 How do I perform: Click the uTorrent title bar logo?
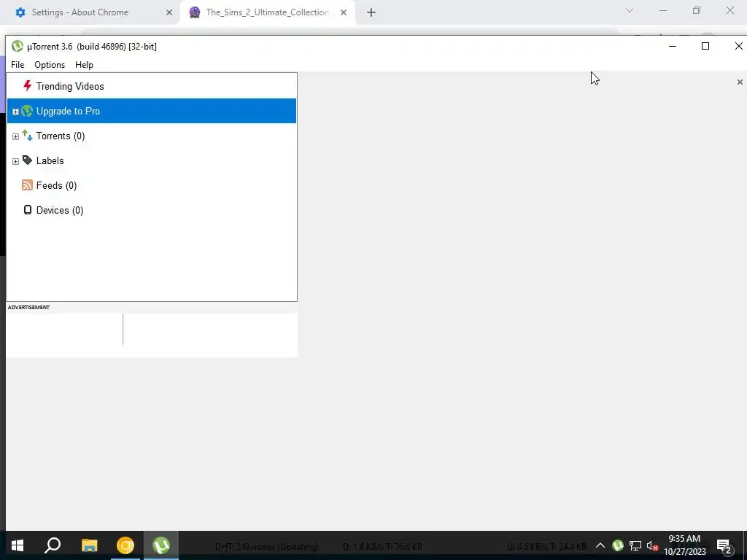pyautogui.click(x=18, y=46)
